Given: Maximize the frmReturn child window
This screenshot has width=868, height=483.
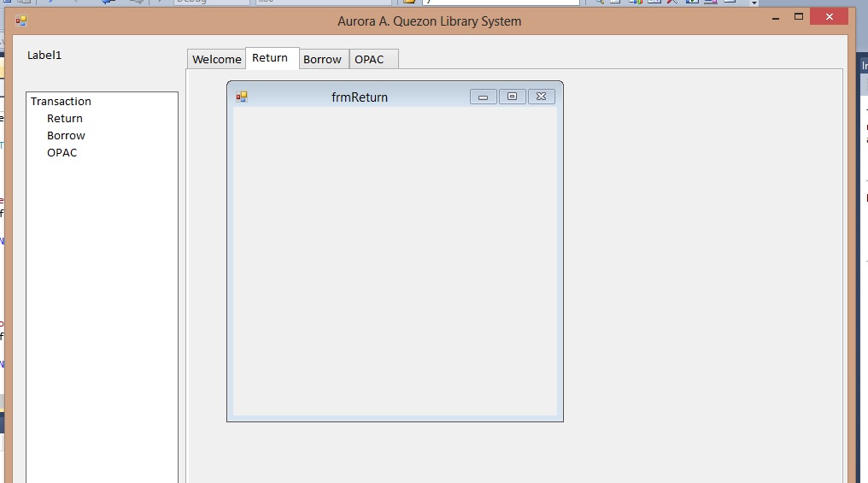Looking at the screenshot, I should [x=512, y=97].
